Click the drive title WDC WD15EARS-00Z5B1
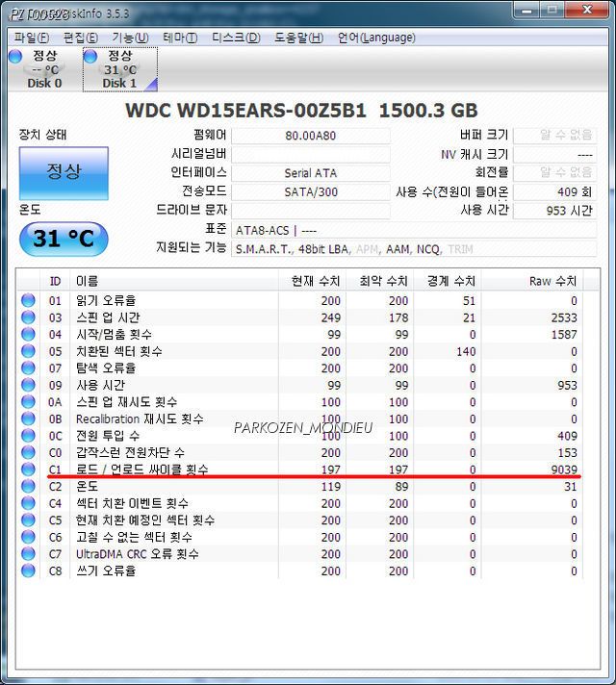 (245, 111)
